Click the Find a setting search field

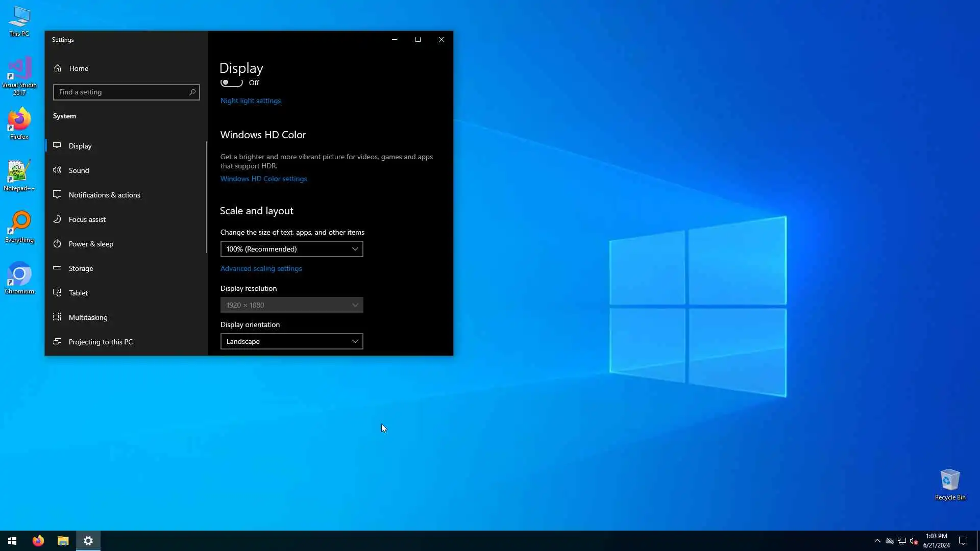click(x=120, y=92)
